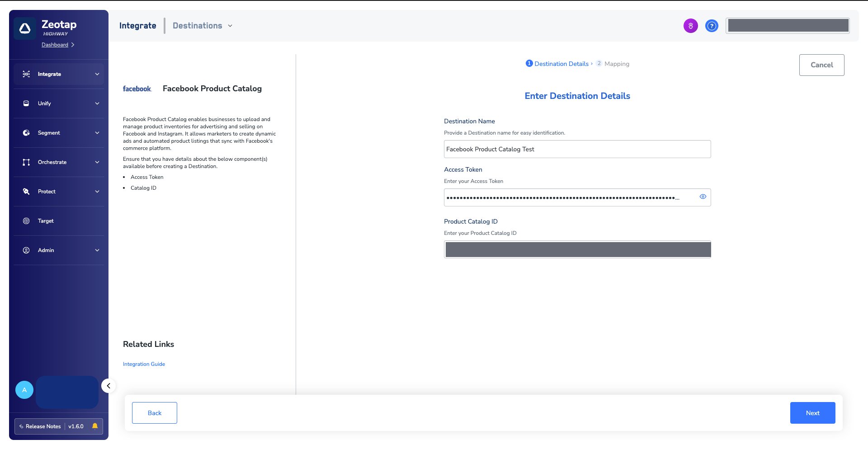
Task: Open Release Notes
Action: (x=43, y=426)
